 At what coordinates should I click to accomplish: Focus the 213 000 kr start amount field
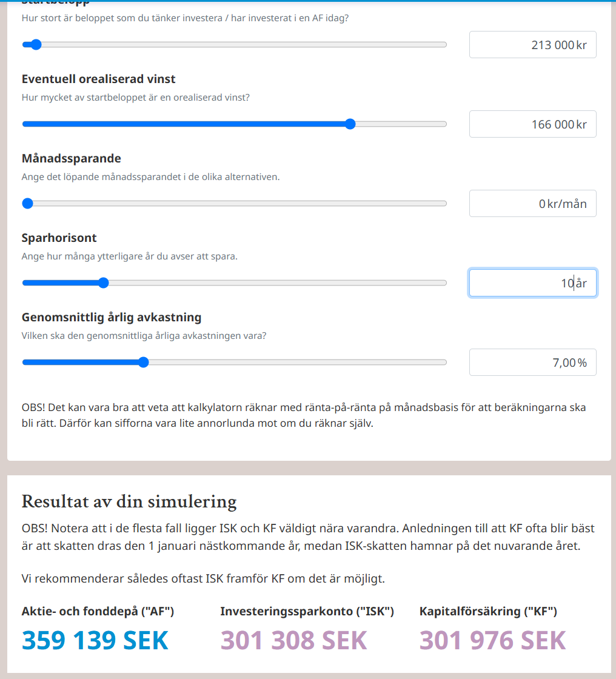point(532,45)
